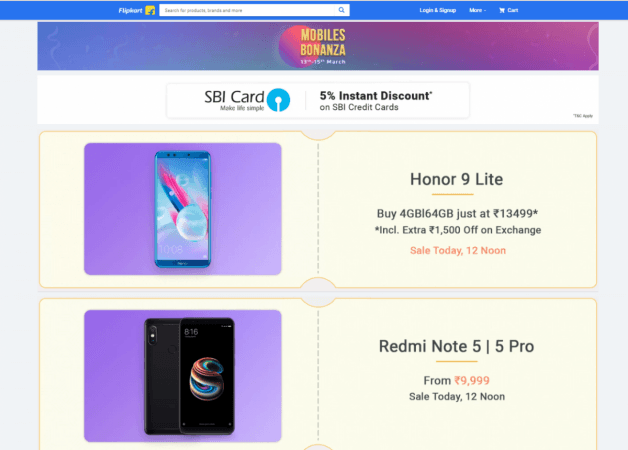Open the shopping cart icon
This screenshot has height=450, width=628.
pos(502,10)
